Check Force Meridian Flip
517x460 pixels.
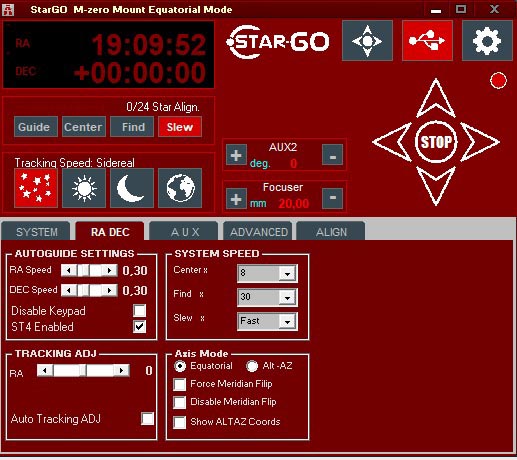click(180, 384)
